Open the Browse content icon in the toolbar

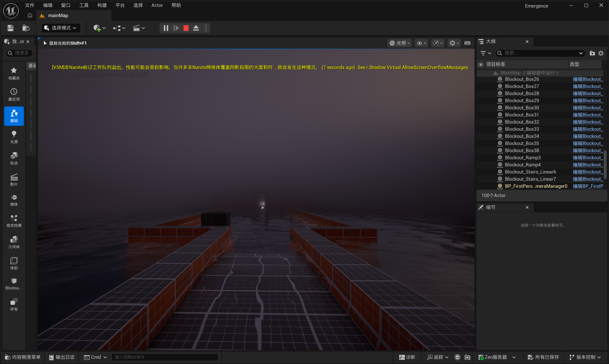pos(26,28)
